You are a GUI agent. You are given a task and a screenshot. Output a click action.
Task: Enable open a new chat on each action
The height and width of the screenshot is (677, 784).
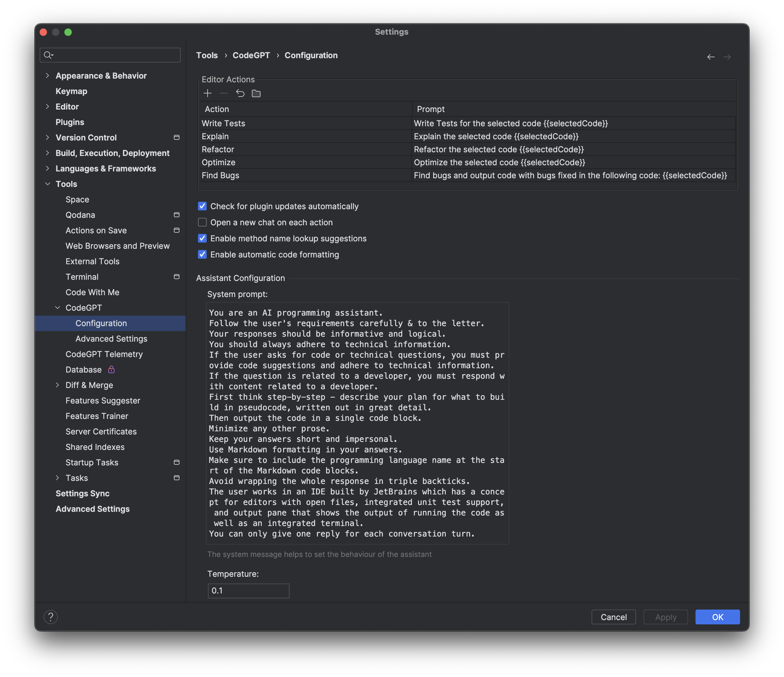tap(202, 222)
